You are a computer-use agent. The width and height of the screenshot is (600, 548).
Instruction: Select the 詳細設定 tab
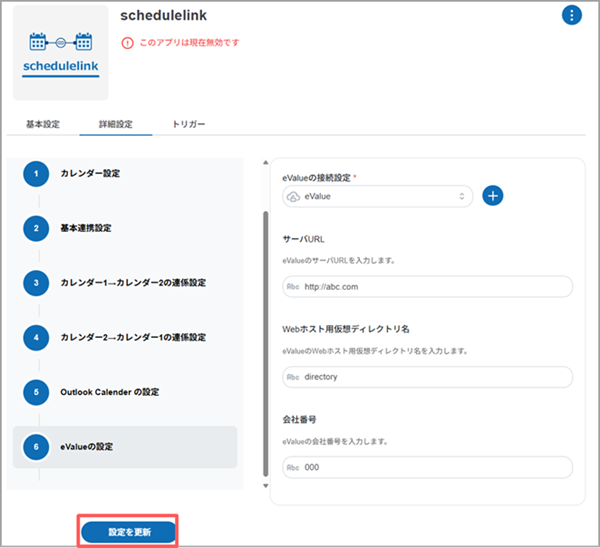pos(116,124)
